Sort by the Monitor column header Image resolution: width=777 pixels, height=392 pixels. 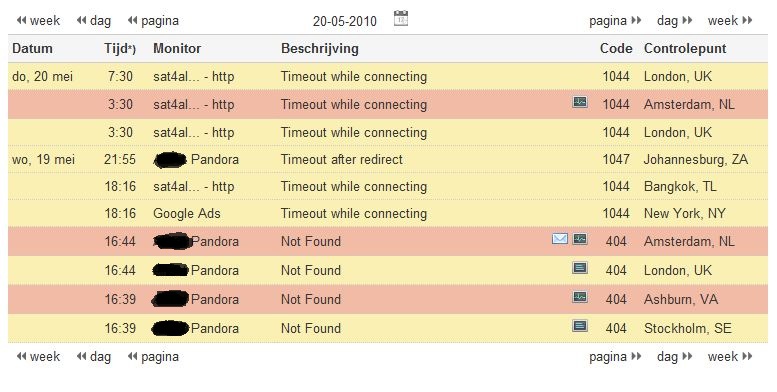pyautogui.click(x=177, y=49)
